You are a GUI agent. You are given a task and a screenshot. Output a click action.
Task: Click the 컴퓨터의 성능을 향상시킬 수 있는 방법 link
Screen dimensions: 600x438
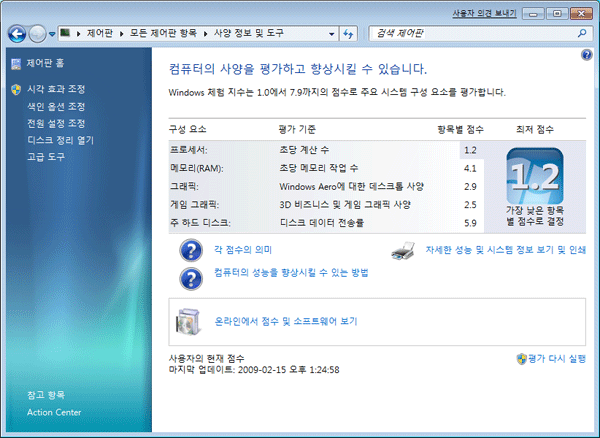coord(291,273)
